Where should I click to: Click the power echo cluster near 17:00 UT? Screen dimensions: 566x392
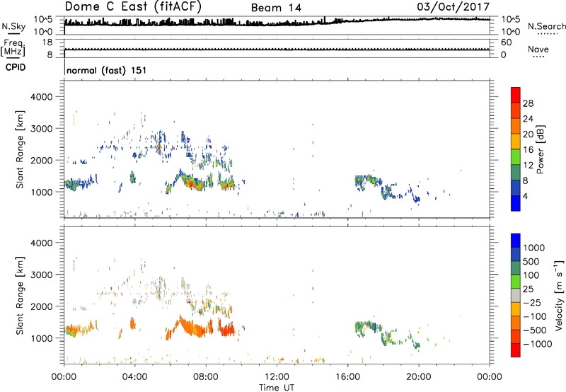[x=368, y=182]
